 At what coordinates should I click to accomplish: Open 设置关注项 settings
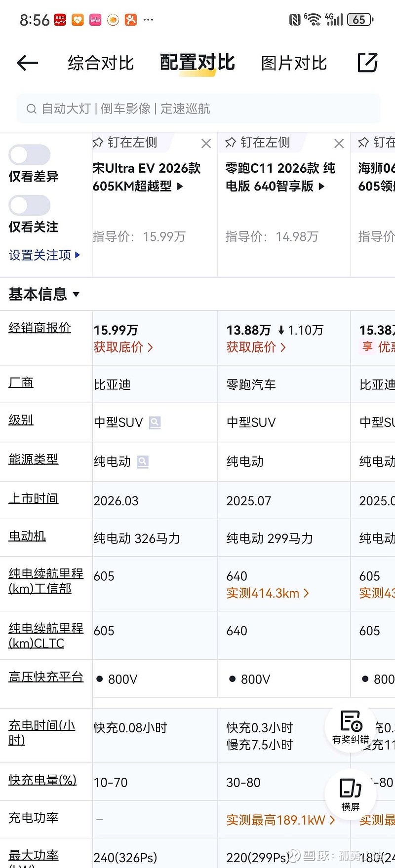44,255
